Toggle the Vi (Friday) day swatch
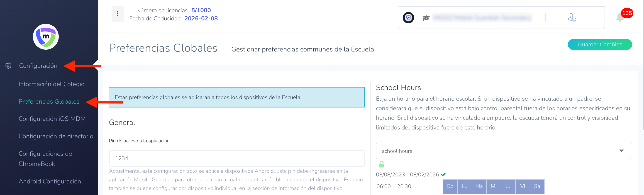This screenshot has height=195, width=644. click(x=522, y=186)
